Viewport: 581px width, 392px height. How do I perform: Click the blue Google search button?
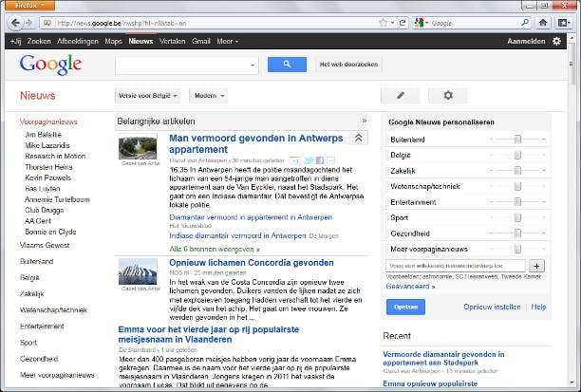coord(287,65)
